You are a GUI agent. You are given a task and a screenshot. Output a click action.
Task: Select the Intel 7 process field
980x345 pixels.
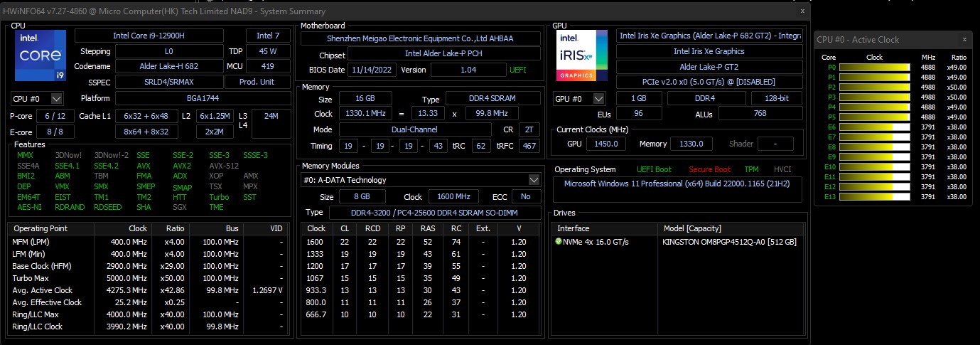pos(268,36)
